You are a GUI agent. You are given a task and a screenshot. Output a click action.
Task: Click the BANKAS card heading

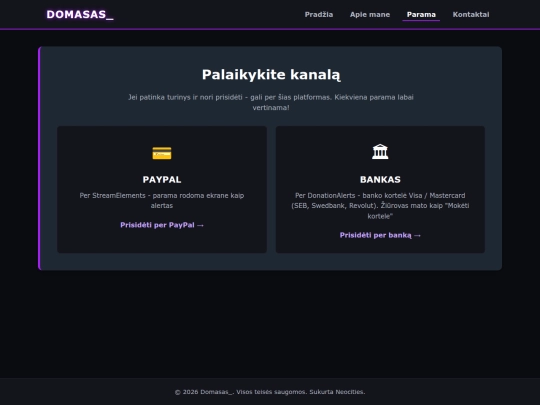click(x=380, y=179)
